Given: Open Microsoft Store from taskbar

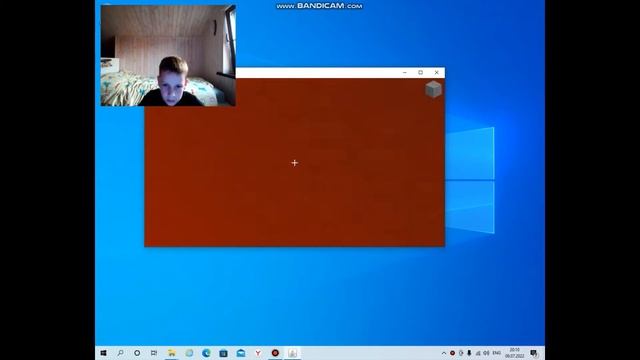Looking at the screenshot, I should point(223,353).
